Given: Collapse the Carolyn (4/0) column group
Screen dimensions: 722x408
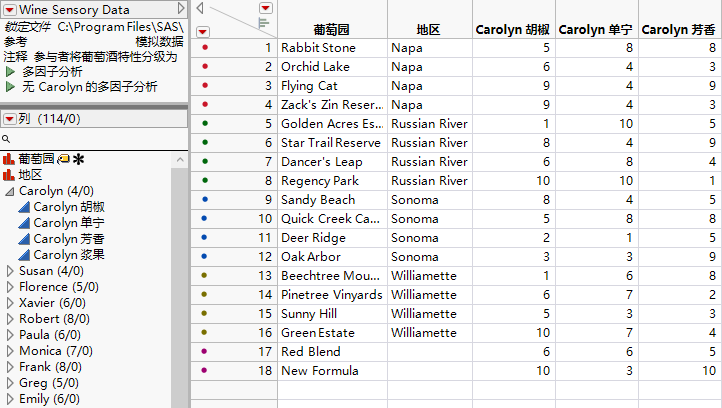Looking at the screenshot, I should [10, 191].
